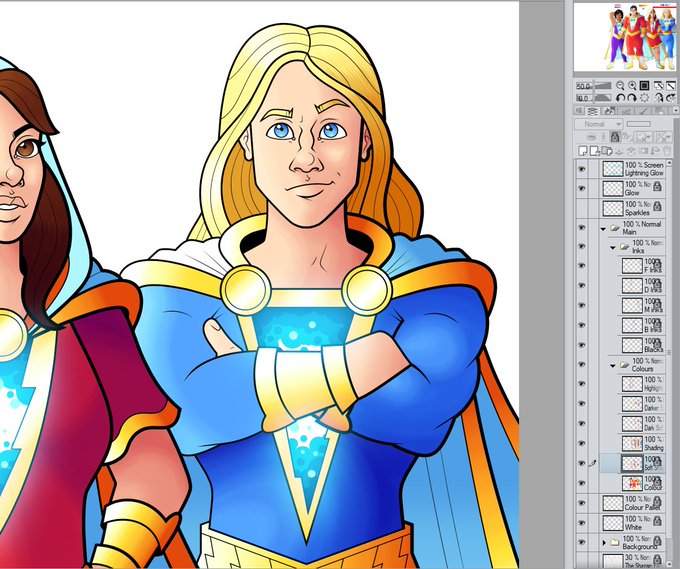The height and width of the screenshot is (569, 680).
Task: Hide the F Inks layer
Action: click(x=582, y=265)
